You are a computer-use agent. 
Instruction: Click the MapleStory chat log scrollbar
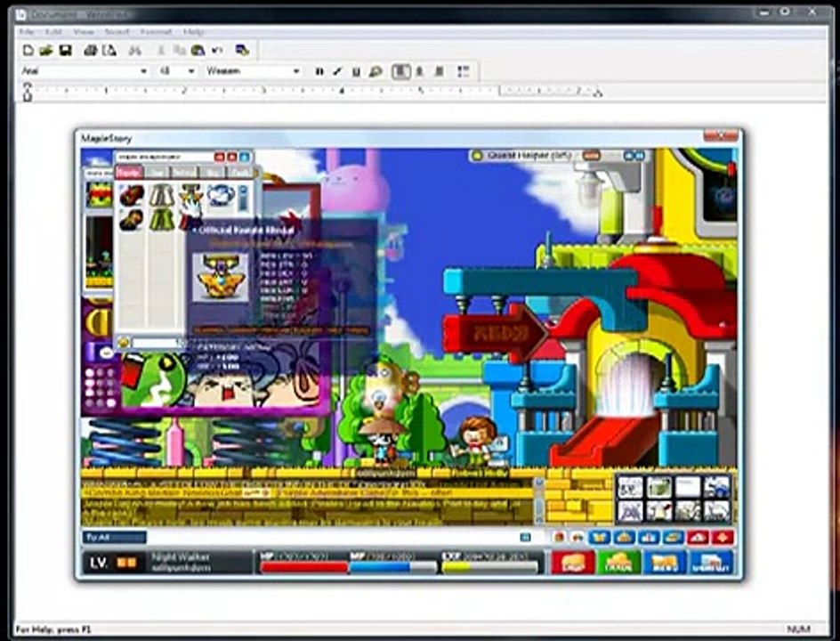click(x=539, y=500)
